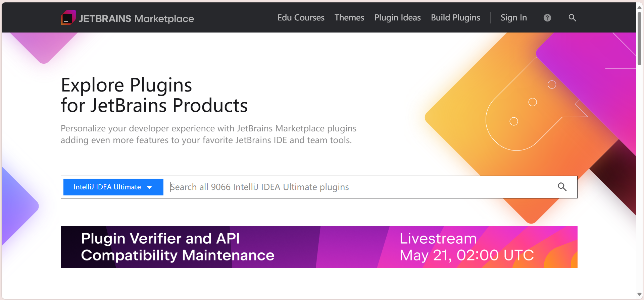Click the 'Personalize your developer experience' description text
The width and height of the screenshot is (644, 300).
pos(208,134)
